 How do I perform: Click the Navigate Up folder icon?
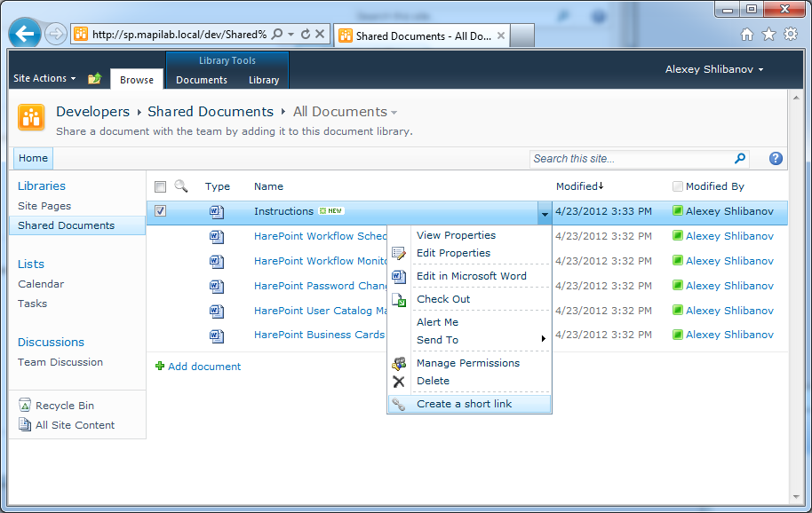94,79
